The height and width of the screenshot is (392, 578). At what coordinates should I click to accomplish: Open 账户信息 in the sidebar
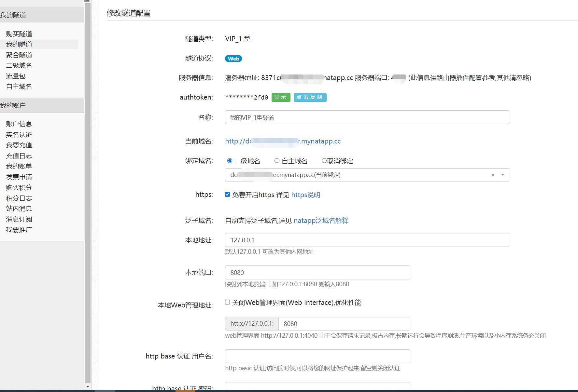tap(19, 124)
